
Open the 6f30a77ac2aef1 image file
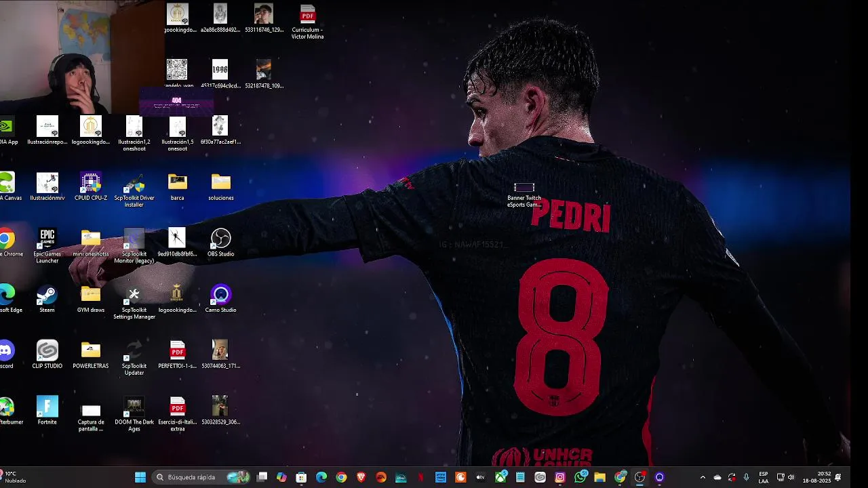coord(220,131)
